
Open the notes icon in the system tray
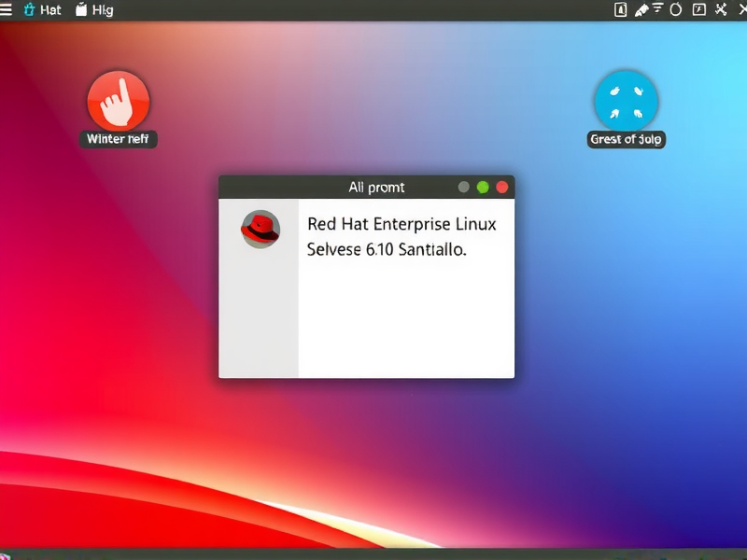(619, 10)
